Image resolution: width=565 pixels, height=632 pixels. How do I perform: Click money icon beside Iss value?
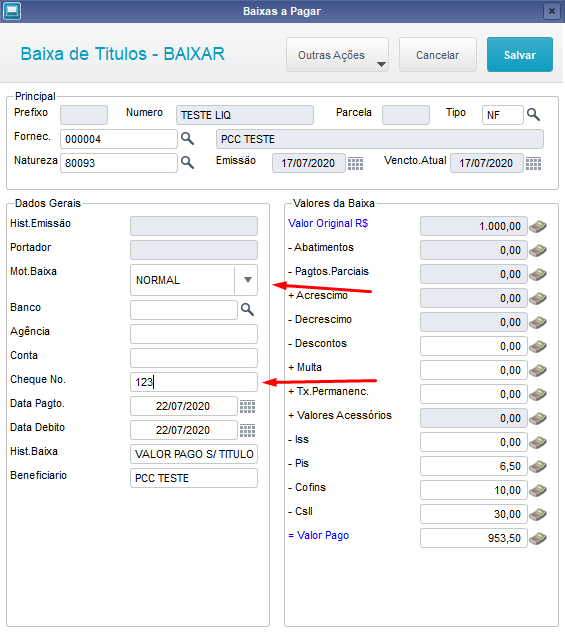pyautogui.click(x=538, y=443)
